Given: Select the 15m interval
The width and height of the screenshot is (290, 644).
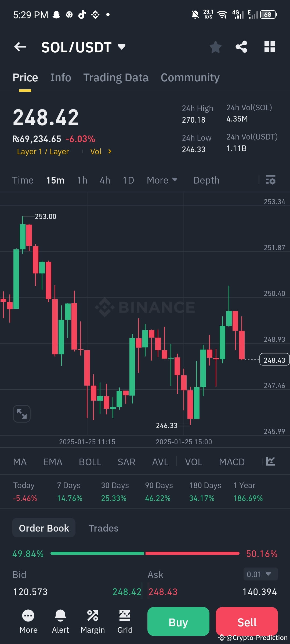Looking at the screenshot, I should pyautogui.click(x=55, y=180).
